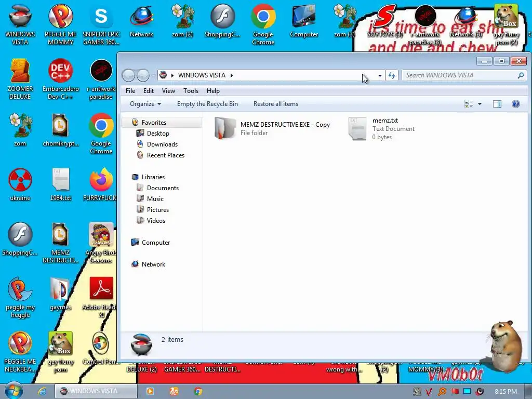The image size is (532, 399).
Task: Expand the view options dropdown arrow
Action: (480, 104)
